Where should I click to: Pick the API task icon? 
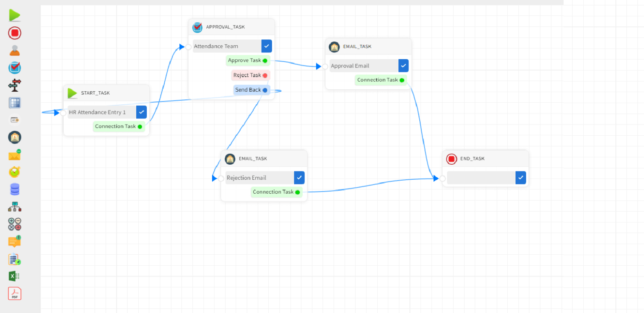[x=15, y=120]
